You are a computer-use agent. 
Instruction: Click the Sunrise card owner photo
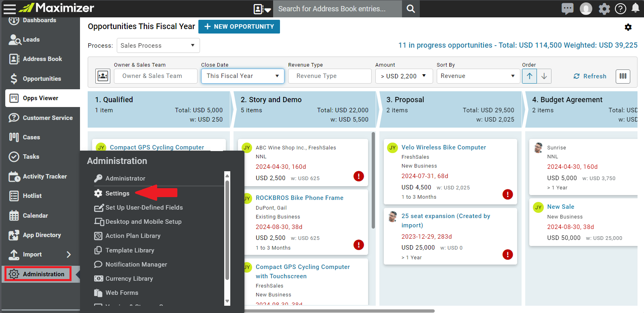538,148
